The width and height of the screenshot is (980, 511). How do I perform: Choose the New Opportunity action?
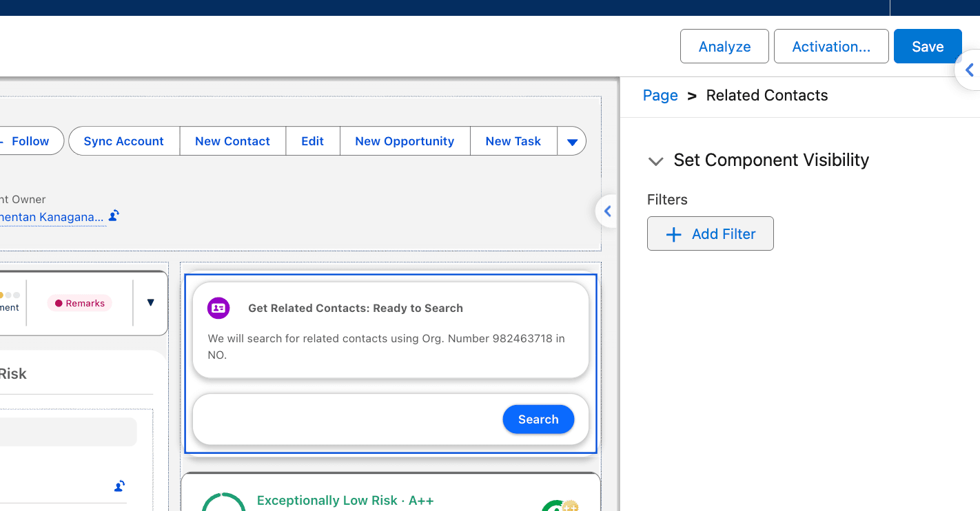[405, 141]
